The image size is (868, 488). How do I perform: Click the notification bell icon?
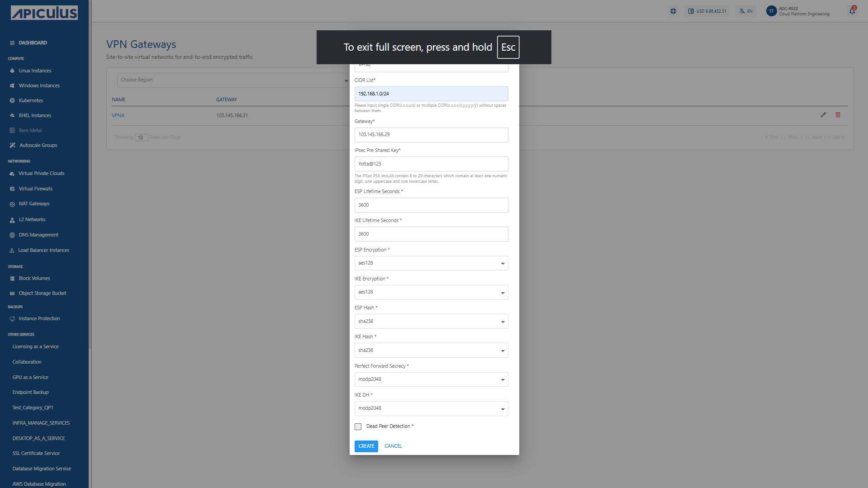852,11
